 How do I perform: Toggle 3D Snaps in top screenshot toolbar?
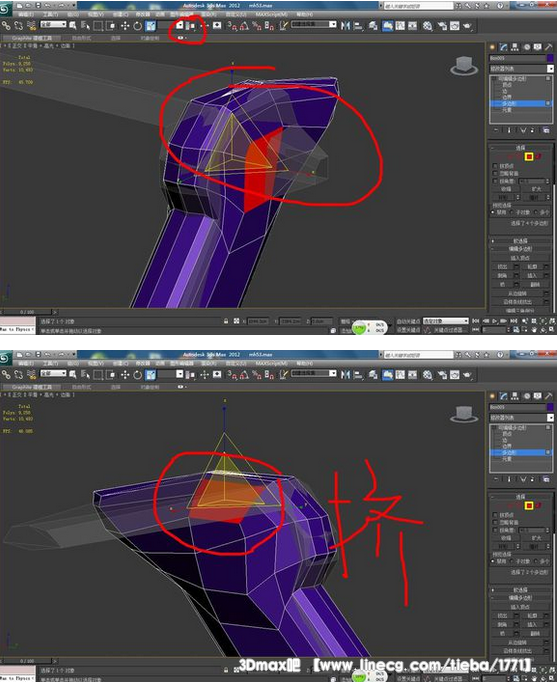coord(232,26)
